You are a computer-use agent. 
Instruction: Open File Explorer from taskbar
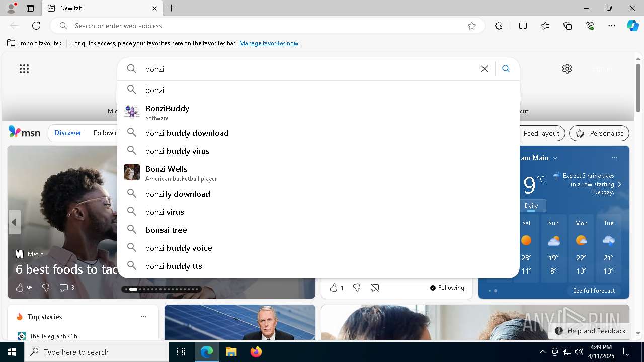tap(231, 352)
